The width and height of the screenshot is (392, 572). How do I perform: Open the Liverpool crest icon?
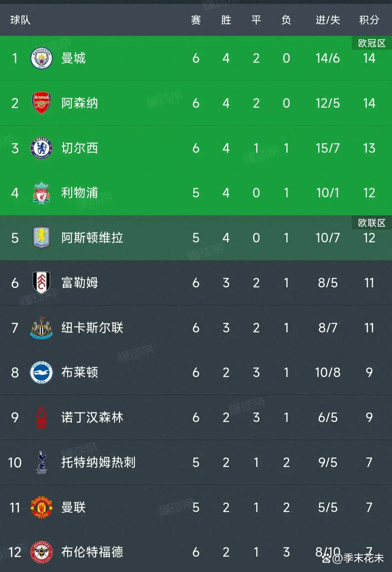tap(41, 193)
